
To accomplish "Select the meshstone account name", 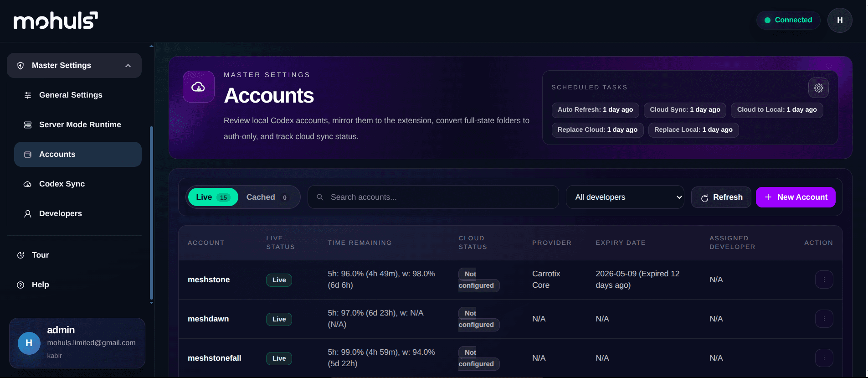I will pos(209,280).
